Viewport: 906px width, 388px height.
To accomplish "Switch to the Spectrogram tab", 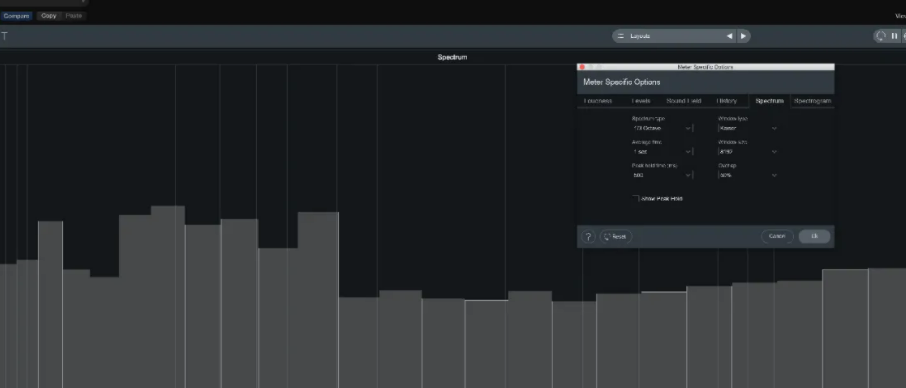I will pyautogui.click(x=812, y=101).
